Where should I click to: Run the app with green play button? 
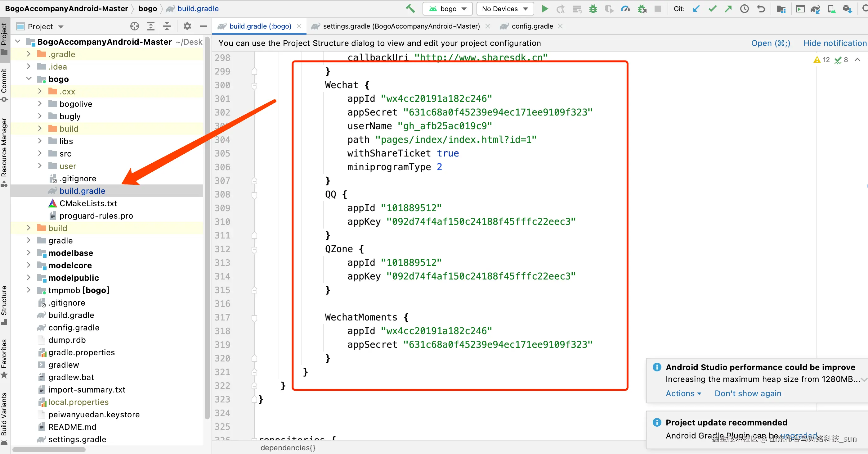click(544, 9)
